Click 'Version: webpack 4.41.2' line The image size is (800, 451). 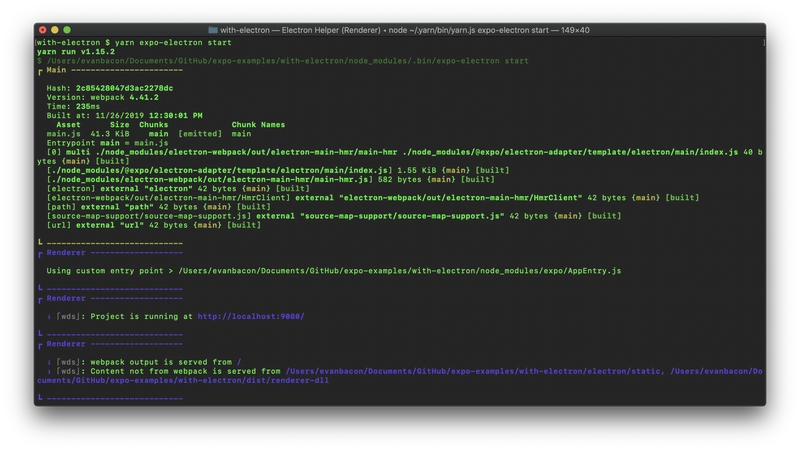[x=103, y=97]
